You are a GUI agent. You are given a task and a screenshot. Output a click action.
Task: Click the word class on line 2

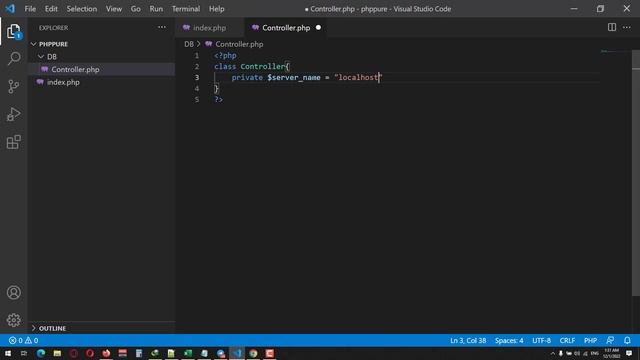click(225, 66)
